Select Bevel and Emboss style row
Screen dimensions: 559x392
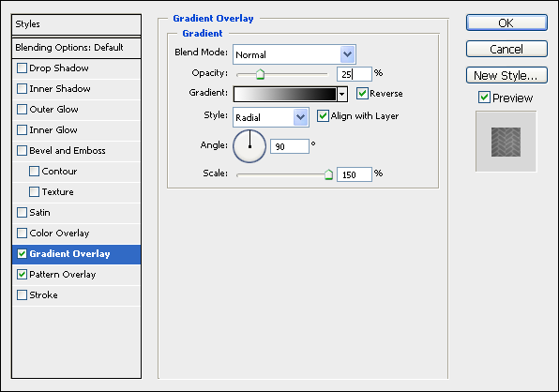76,151
